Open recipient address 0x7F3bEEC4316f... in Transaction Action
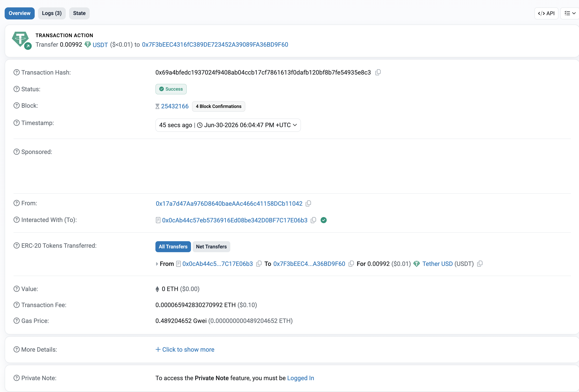Image resolution: width=579 pixels, height=392 pixels. 215,45
